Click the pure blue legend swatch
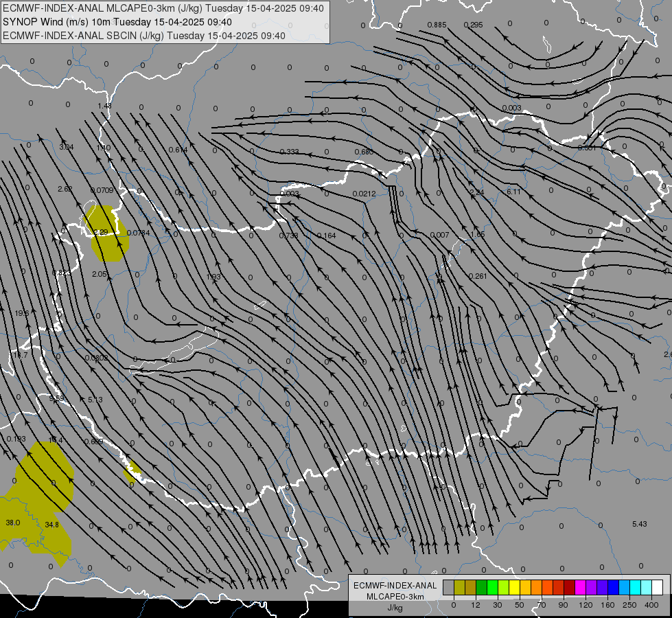 [x=613, y=588]
